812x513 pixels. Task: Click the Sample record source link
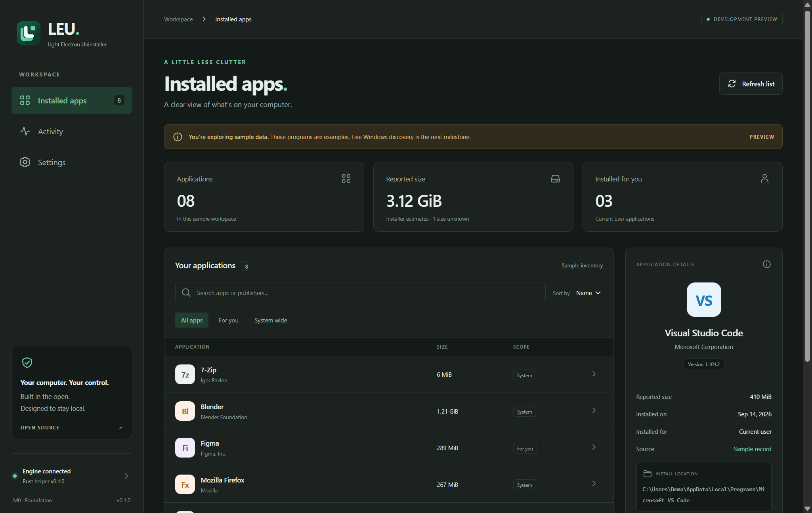pos(752,449)
